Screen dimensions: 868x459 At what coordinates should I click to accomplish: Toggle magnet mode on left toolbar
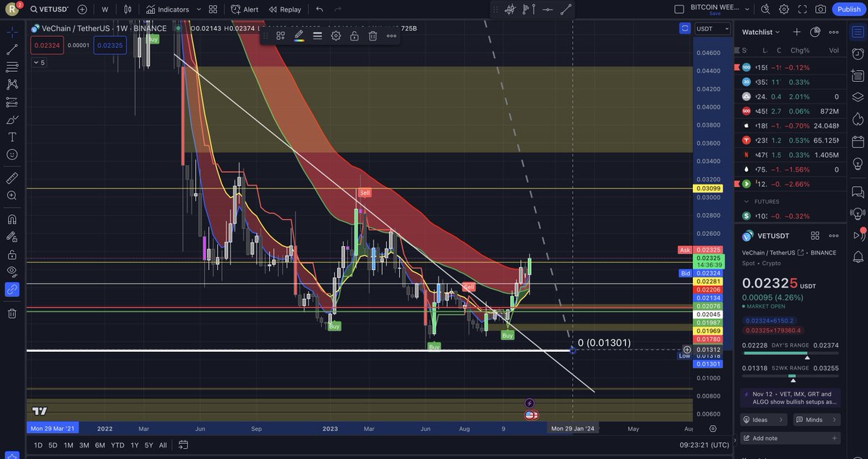point(12,219)
